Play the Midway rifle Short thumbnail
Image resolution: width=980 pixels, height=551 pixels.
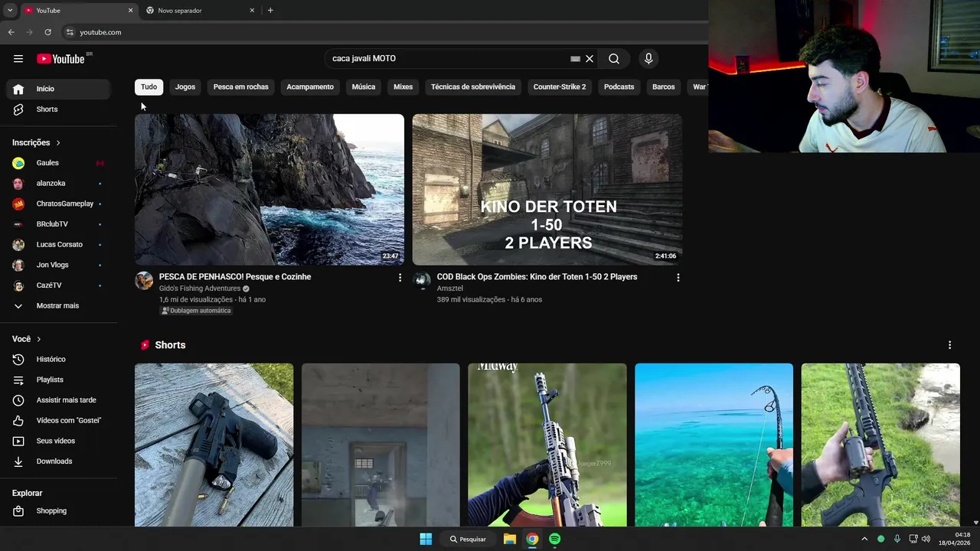coord(547,445)
